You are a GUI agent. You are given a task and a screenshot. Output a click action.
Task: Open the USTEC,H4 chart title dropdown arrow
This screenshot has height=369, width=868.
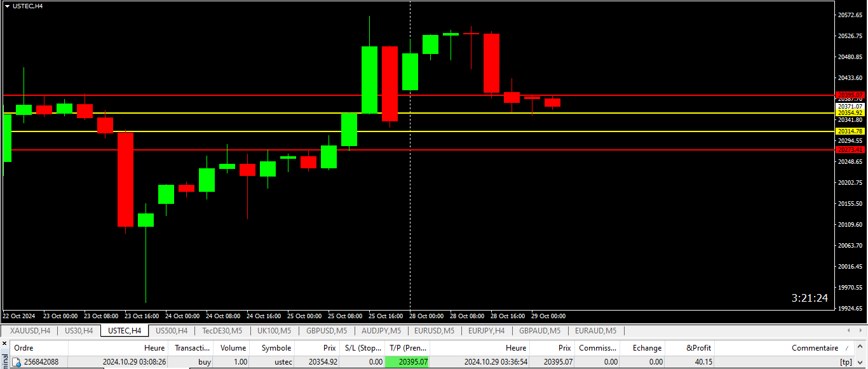pos(7,6)
